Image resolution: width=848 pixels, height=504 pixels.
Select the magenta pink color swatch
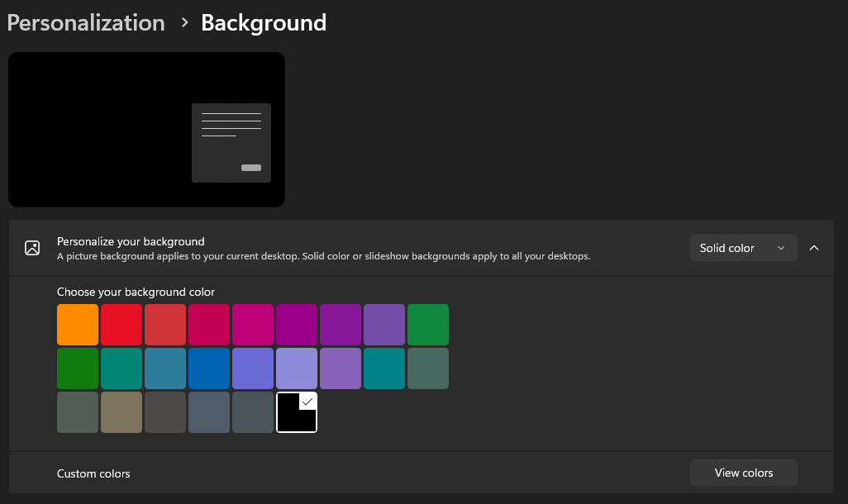pyautogui.click(x=253, y=325)
